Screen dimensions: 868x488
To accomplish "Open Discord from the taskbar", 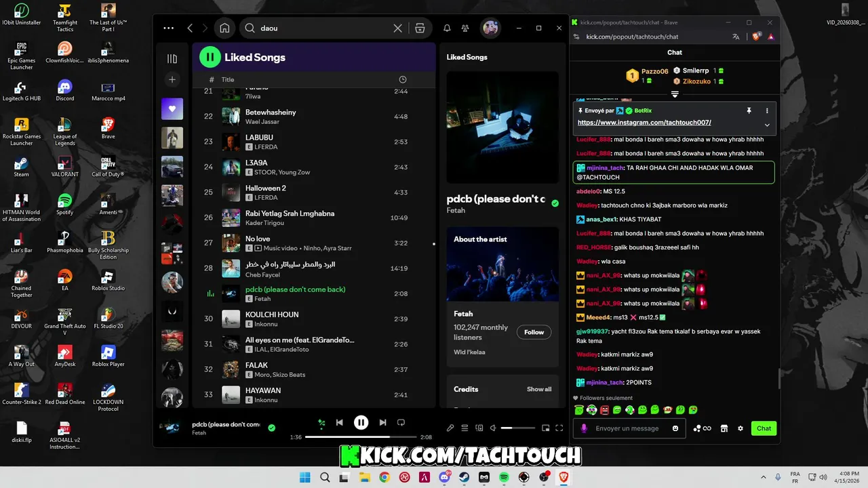I will [x=445, y=477].
